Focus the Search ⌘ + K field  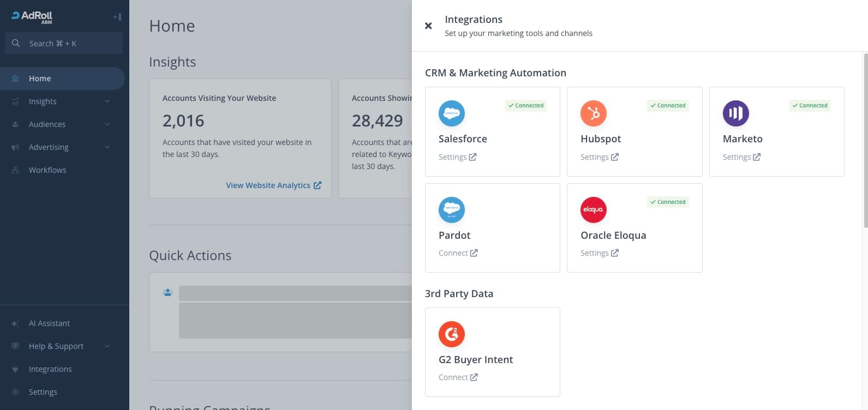[x=64, y=43]
